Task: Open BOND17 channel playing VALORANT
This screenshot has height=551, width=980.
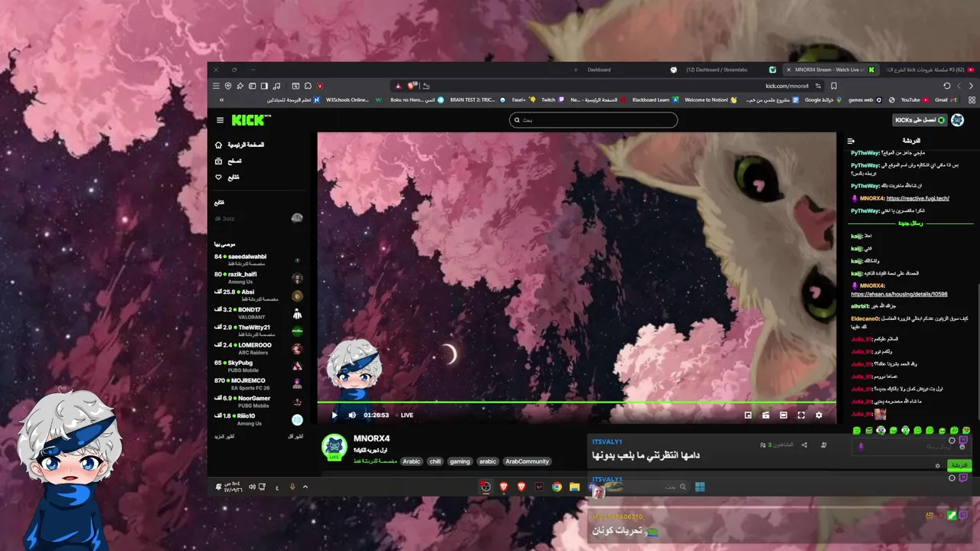Action: [x=258, y=312]
